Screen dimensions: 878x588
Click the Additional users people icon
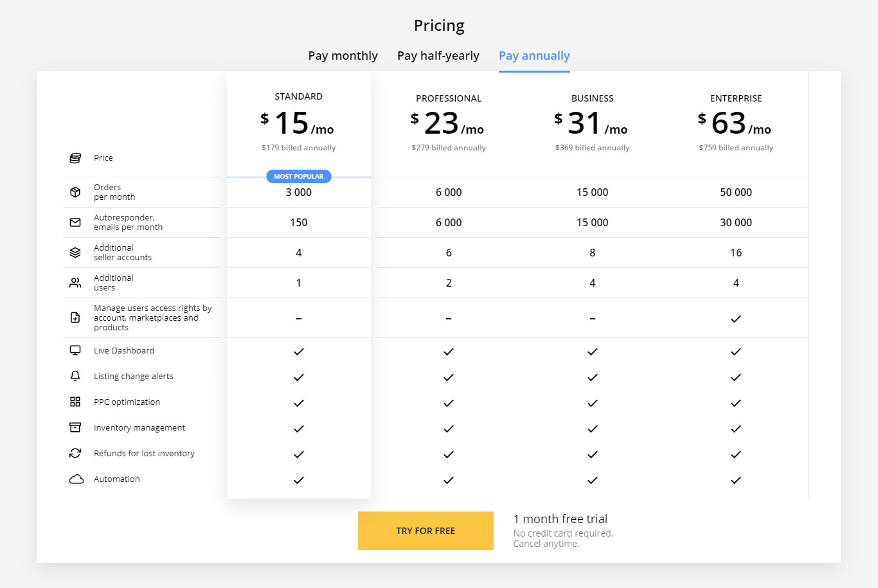pyautogui.click(x=75, y=283)
